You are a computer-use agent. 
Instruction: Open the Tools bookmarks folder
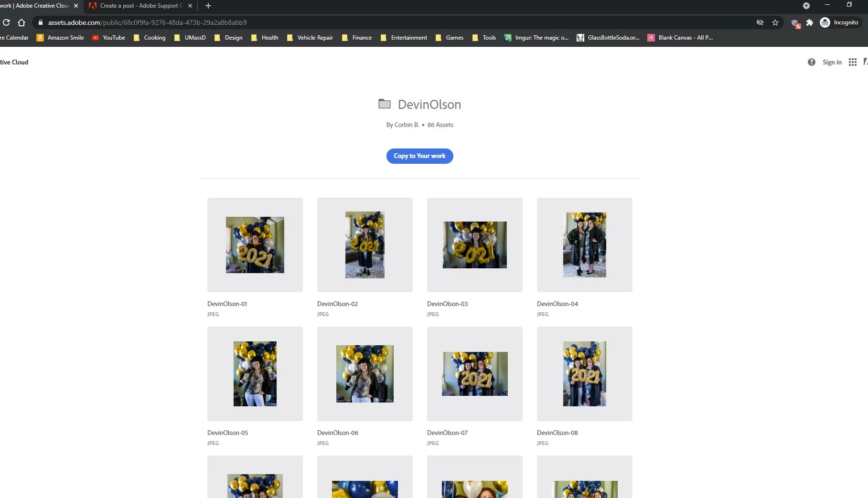484,38
